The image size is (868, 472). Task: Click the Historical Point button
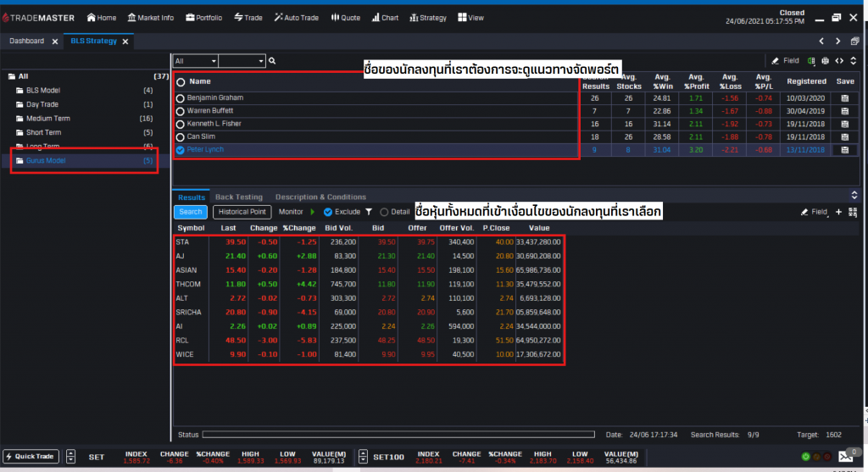pos(242,212)
